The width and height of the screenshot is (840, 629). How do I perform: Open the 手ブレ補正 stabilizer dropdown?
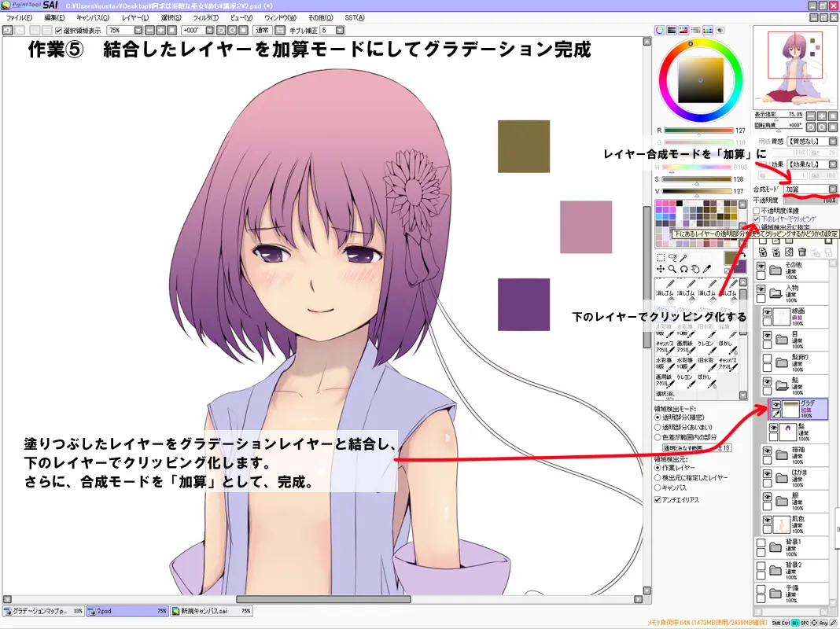click(x=340, y=31)
